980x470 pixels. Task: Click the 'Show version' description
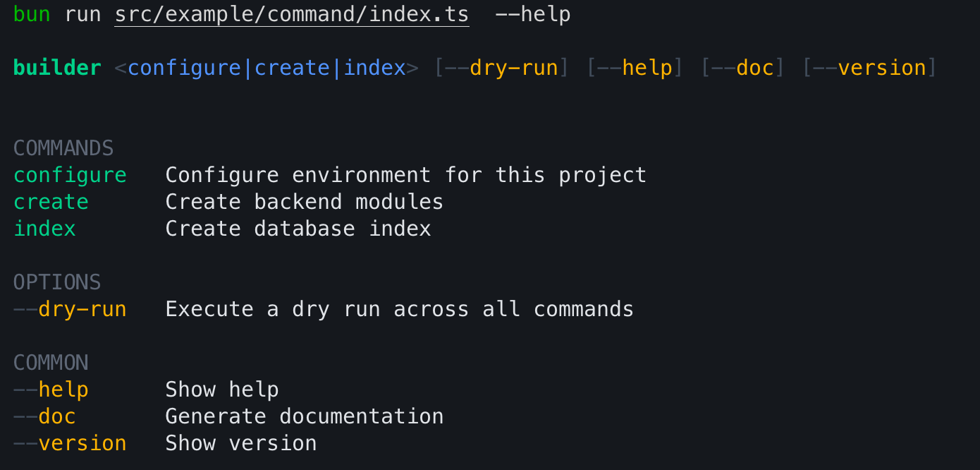241,444
